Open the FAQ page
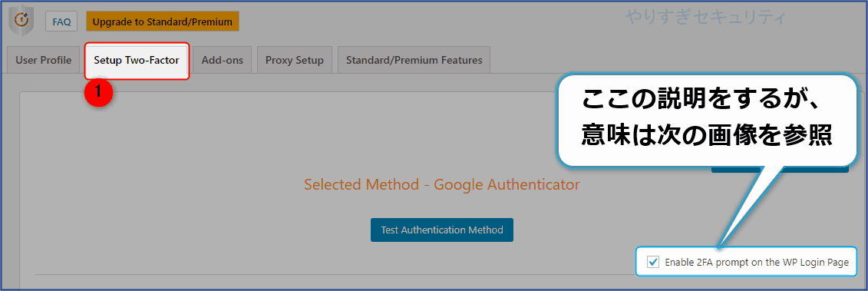868x291 pixels. click(61, 21)
